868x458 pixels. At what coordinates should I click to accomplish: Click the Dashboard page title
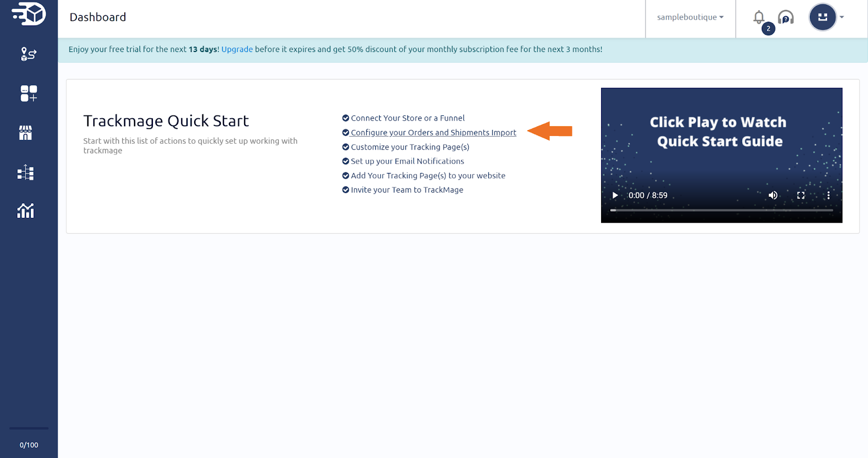coord(98,17)
